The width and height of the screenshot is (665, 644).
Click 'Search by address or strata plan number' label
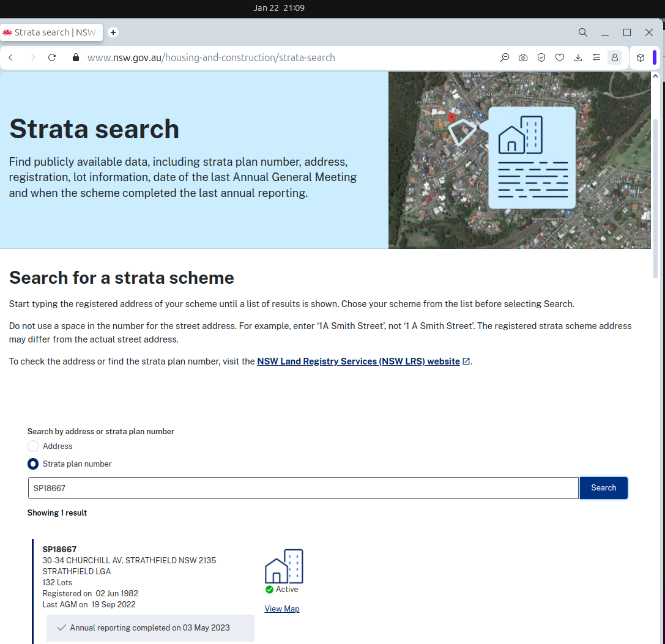point(101,431)
